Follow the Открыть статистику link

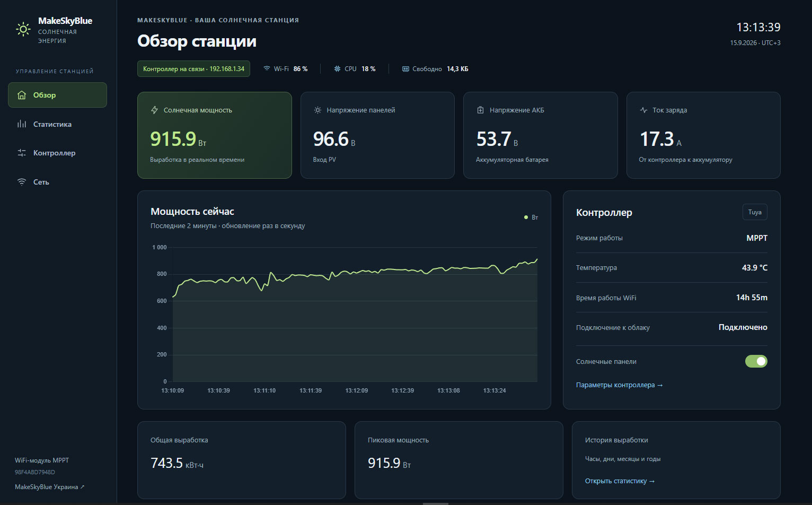click(620, 481)
